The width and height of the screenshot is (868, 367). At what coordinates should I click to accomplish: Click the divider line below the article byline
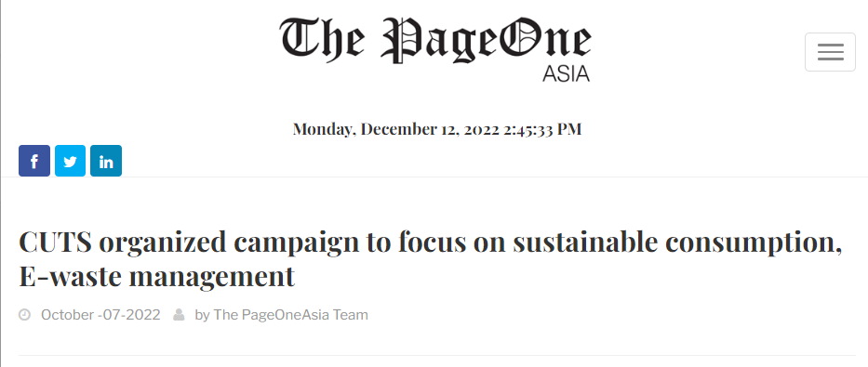pos(437,355)
